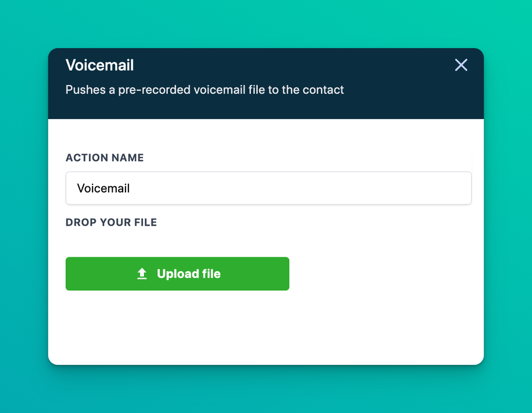This screenshot has height=413, width=532.
Task: Click right edge of green Upload button
Action: 283,274
